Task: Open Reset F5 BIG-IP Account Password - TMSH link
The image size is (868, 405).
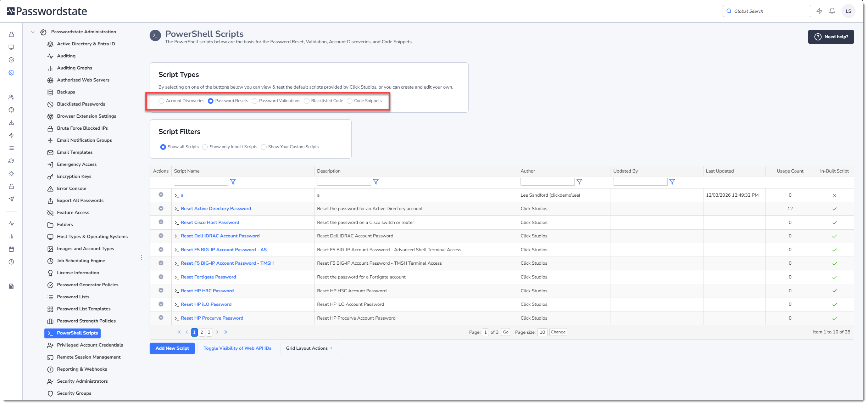Action: pos(227,263)
